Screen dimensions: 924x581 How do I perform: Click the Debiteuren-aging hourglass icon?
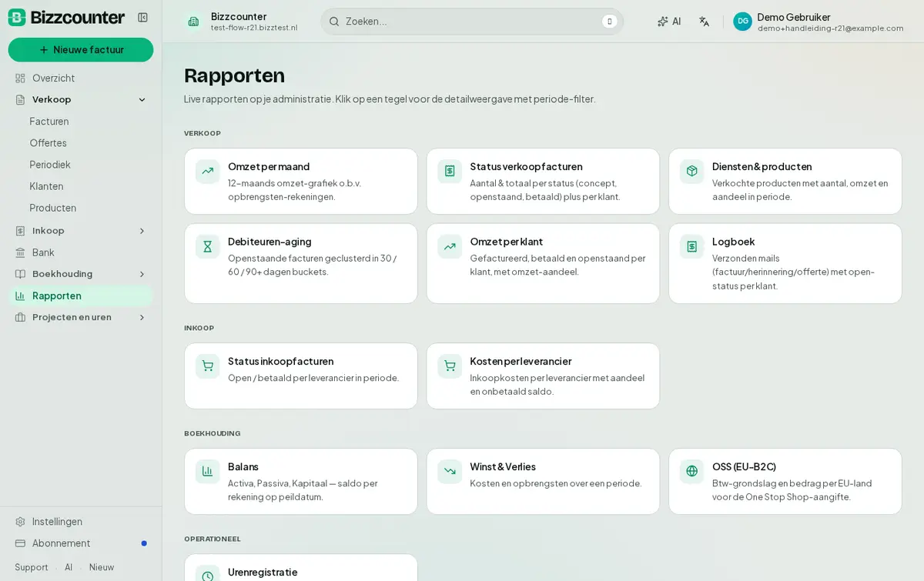coord(208,246)
